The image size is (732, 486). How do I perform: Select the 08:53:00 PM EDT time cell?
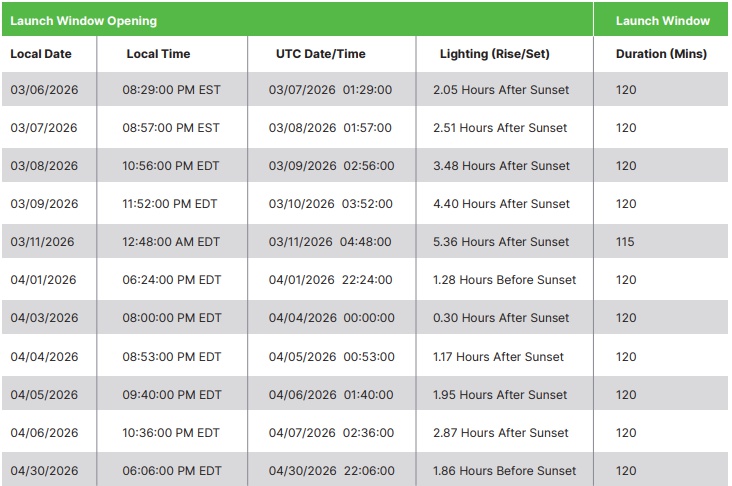point(172,357)
